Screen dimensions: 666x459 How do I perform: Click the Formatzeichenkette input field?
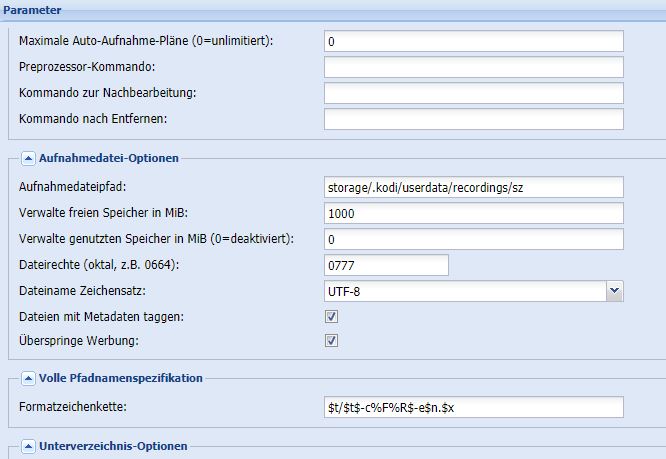click(474, 407)
